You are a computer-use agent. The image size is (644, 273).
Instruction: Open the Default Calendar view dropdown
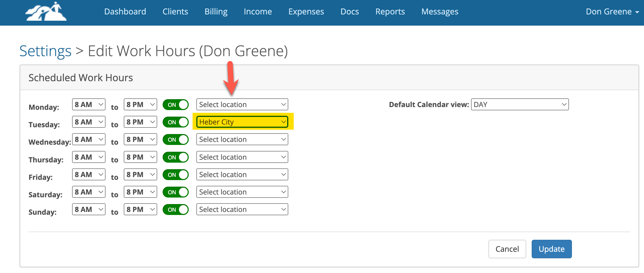pyautogui.click(x=520, y=104)
